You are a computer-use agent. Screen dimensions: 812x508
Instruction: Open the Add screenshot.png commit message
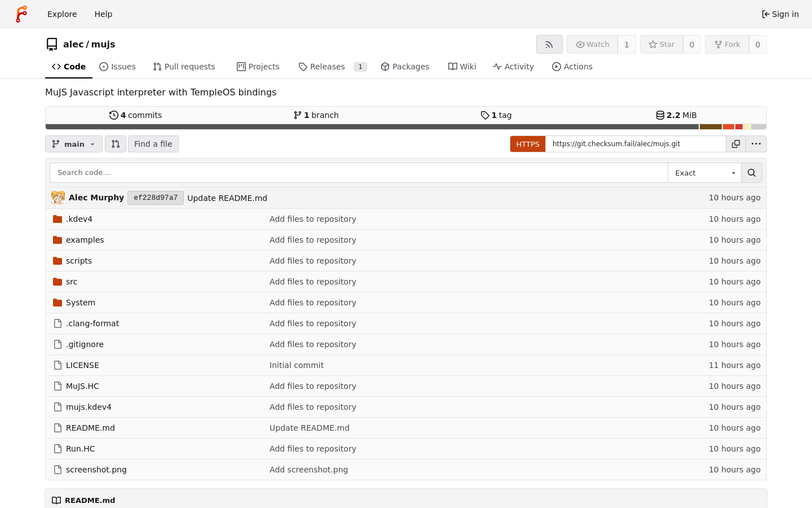tap(308, 470)
